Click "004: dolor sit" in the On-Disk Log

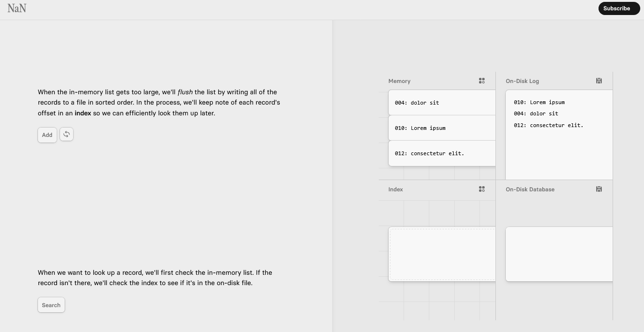[x=536, y=113]
